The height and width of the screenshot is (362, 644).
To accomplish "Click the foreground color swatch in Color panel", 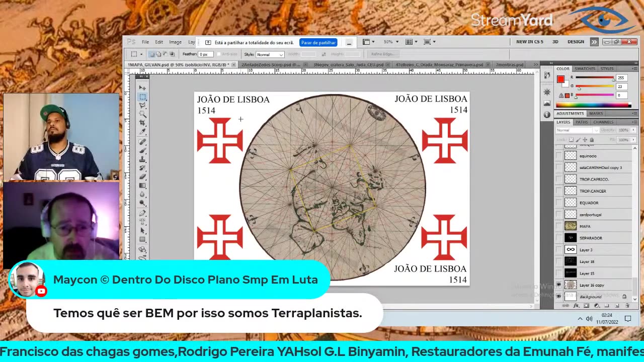I will pos(560,79).
